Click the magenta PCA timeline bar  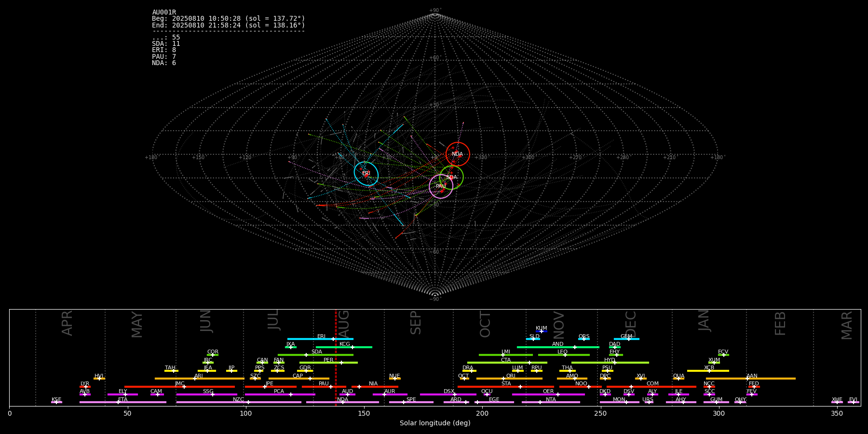[x=280, y=394]
